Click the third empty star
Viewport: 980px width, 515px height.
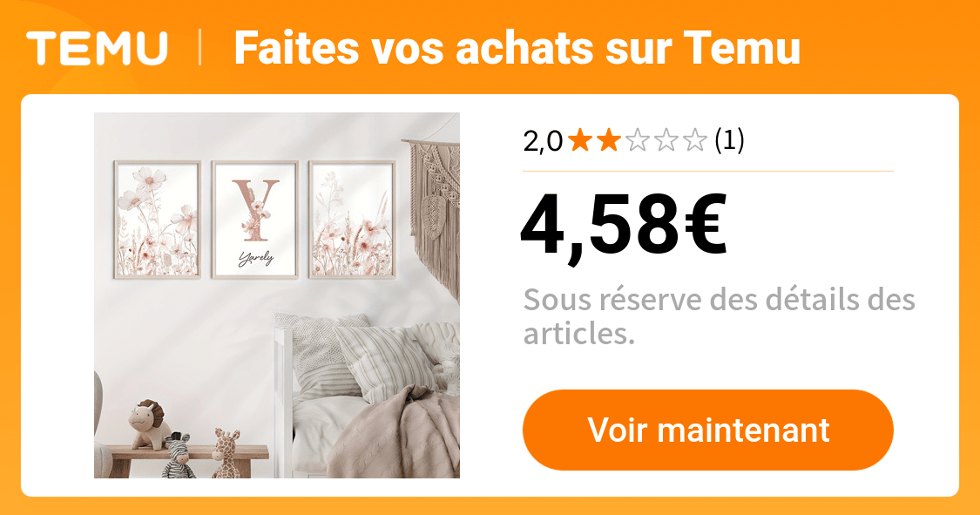point(637,140)
